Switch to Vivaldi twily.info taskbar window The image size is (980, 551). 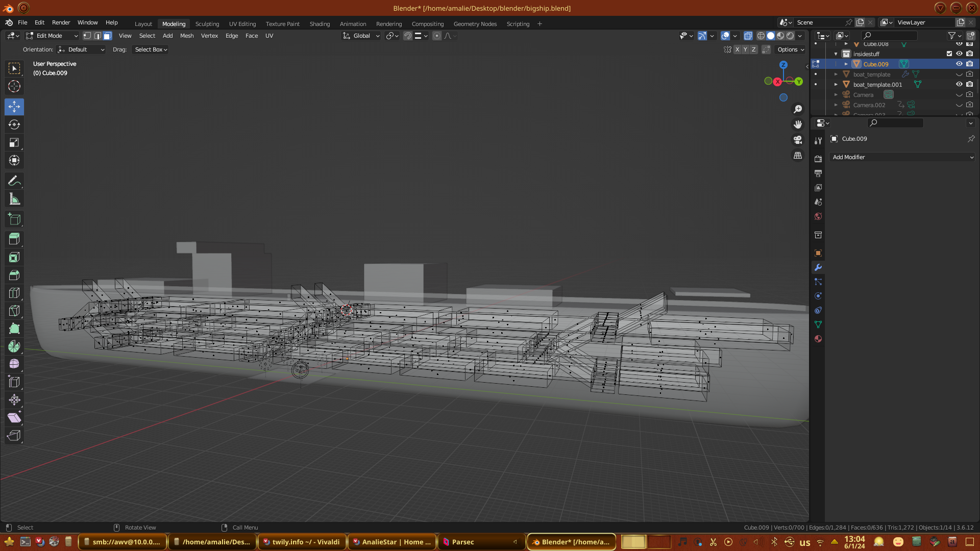coord(302,542)
